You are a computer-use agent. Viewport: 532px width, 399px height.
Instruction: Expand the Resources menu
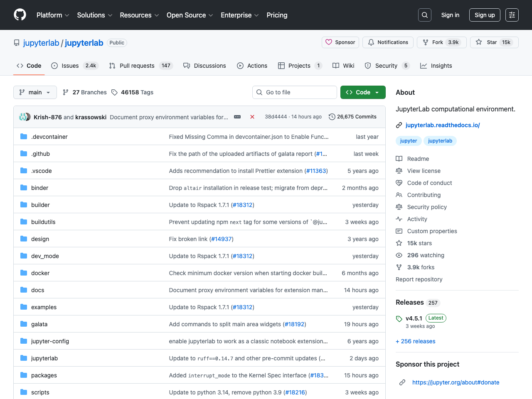pos(139,15)
